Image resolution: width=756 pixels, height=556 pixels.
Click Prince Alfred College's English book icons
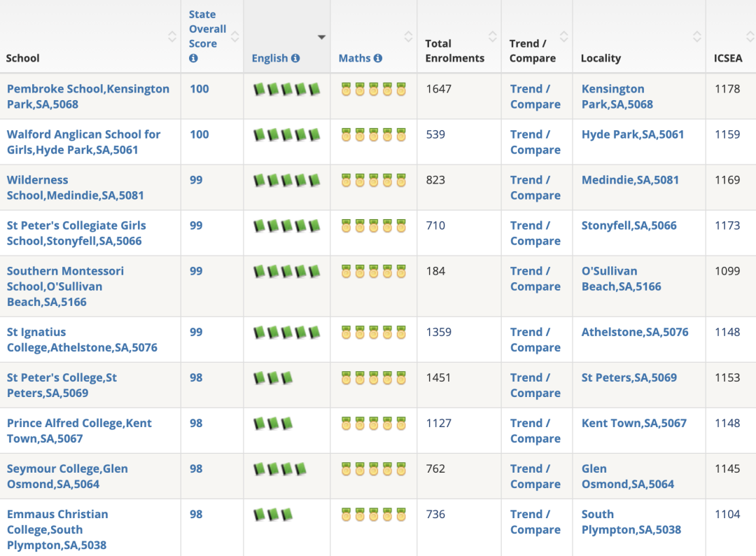[x=273, y=424]
